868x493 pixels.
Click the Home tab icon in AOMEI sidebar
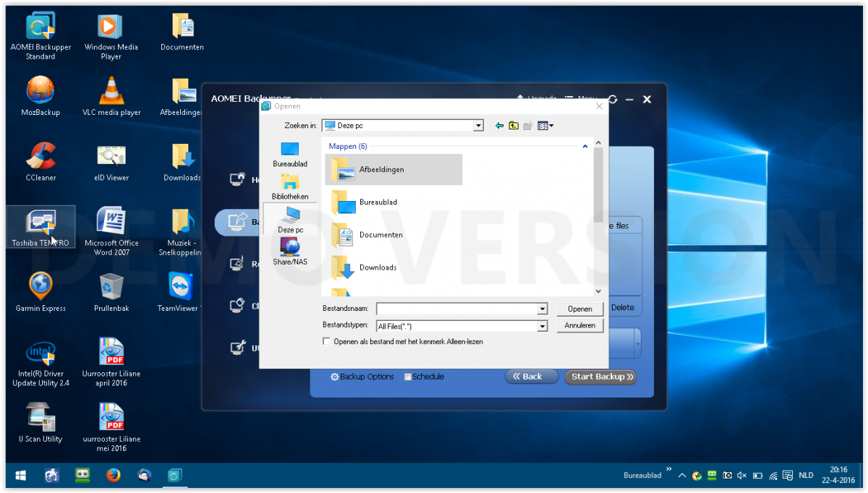tap(238, 179)
